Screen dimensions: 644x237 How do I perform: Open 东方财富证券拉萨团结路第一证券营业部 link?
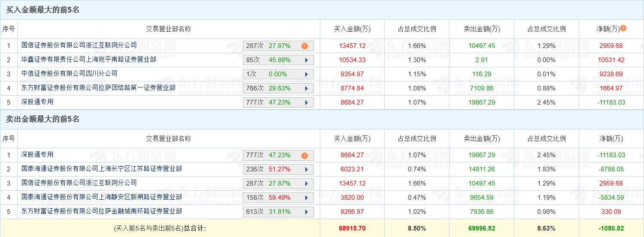tap(98, 87)
